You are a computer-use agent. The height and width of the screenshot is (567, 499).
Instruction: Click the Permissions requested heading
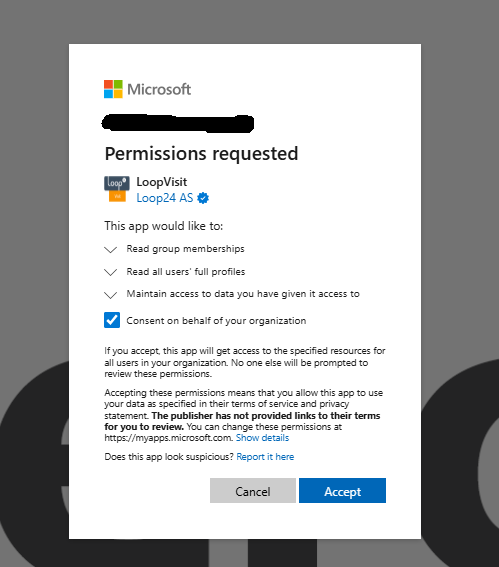[x=201, y=154]
